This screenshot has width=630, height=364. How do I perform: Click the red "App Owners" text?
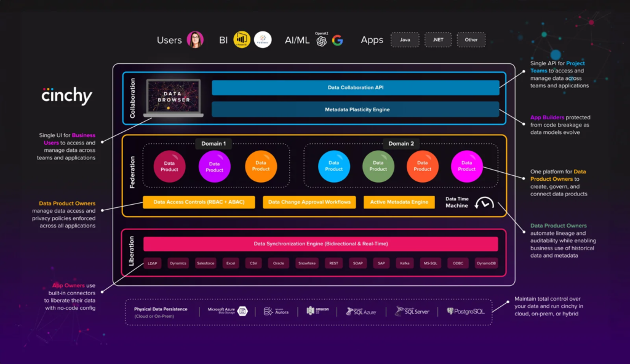pyautogui.click(x=68, y=286)
